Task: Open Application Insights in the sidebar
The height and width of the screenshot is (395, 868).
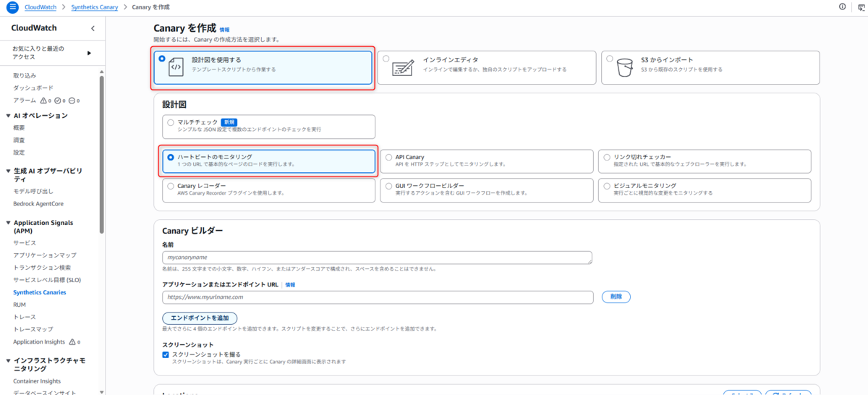Action: (39, 342)
